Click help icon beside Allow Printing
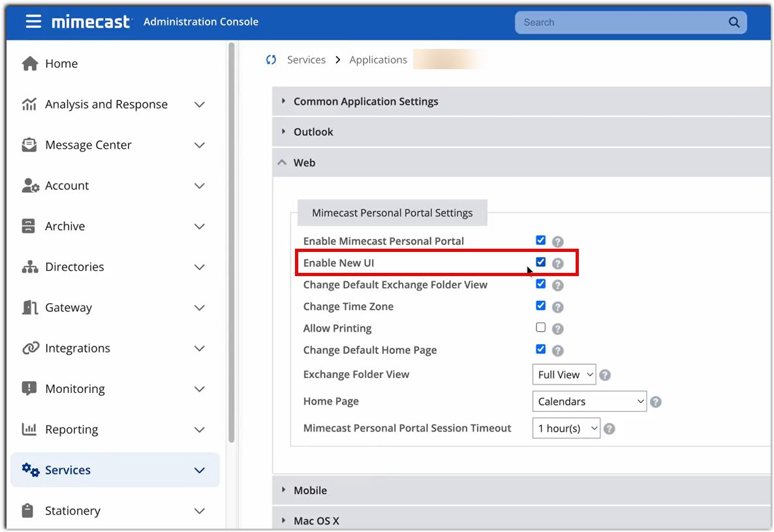 click(x=557, y=329)
